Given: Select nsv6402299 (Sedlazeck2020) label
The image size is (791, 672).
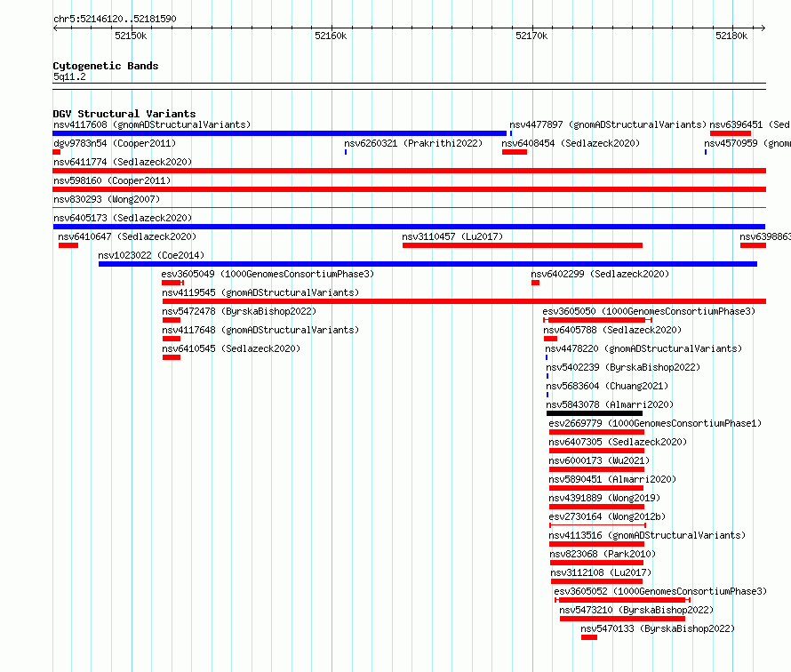Looking at the screenshot, I should coord(600,274).
